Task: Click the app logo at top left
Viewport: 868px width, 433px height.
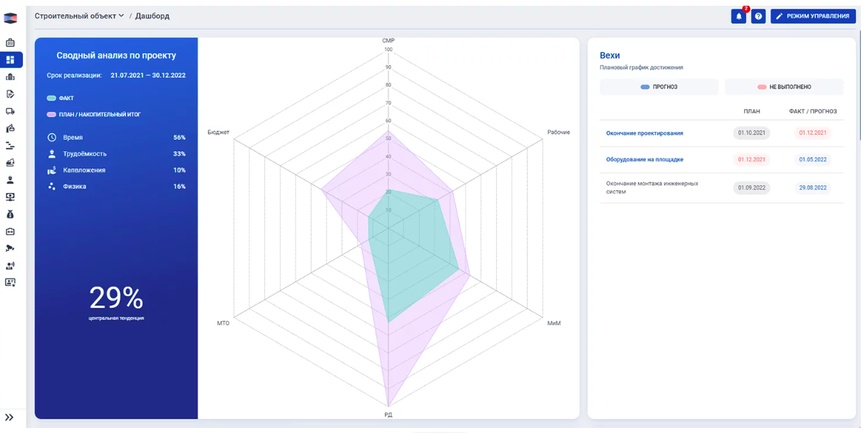Action: tap(10, 18)
